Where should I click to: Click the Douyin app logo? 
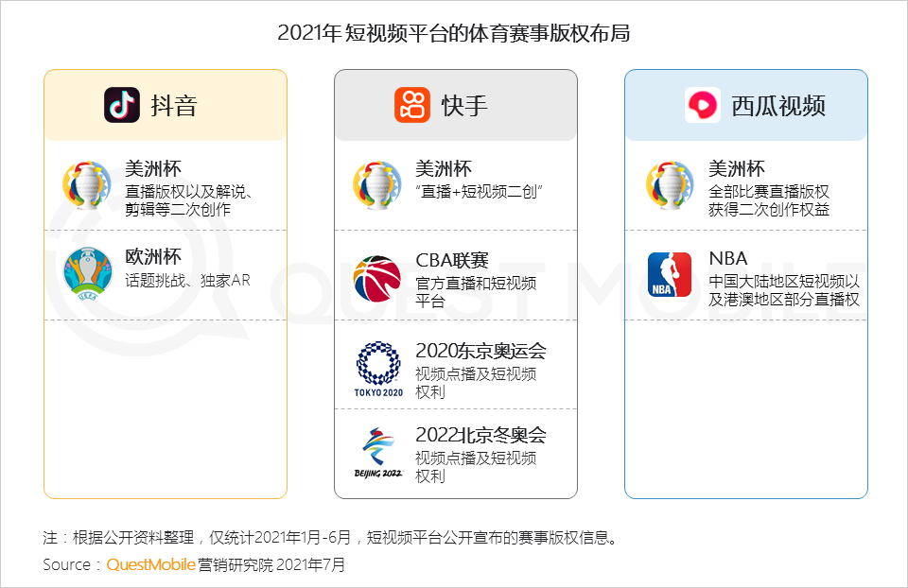(x=122, y=105)
